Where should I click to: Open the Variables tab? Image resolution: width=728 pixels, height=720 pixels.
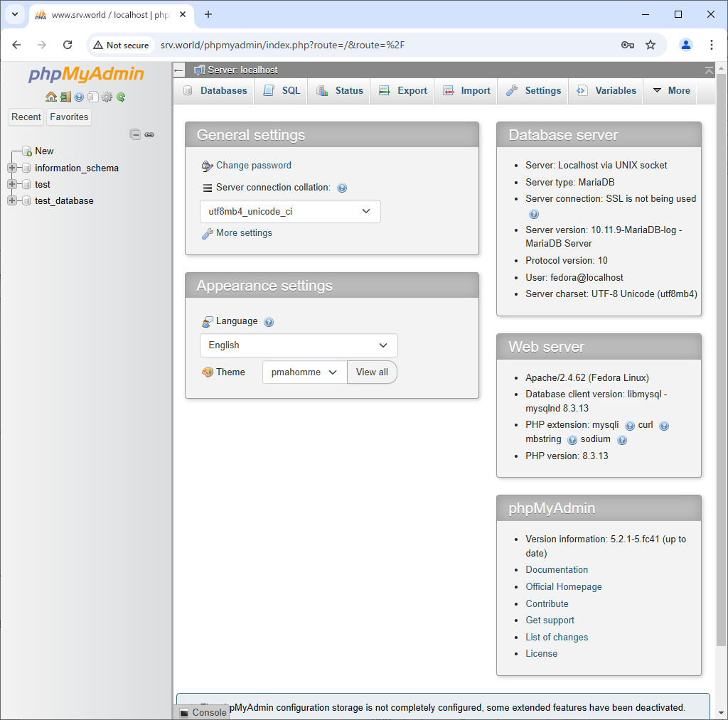(606, 91)
